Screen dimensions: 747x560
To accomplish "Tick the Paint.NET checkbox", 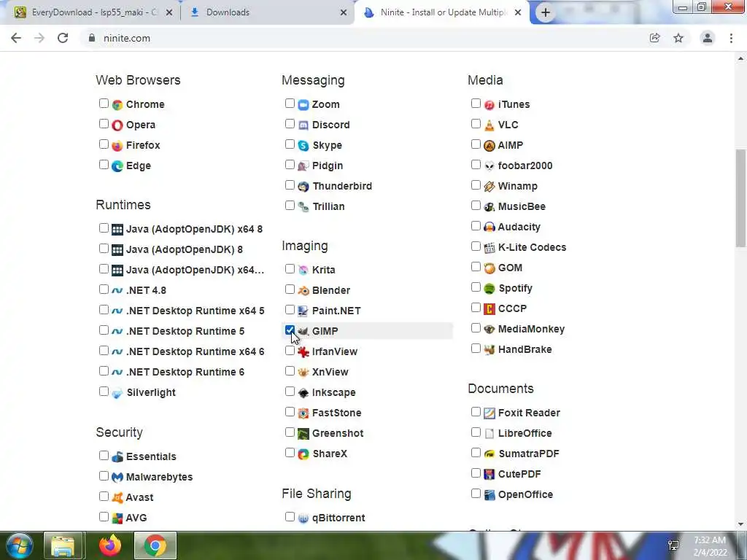I will click(x=290, y=309).
